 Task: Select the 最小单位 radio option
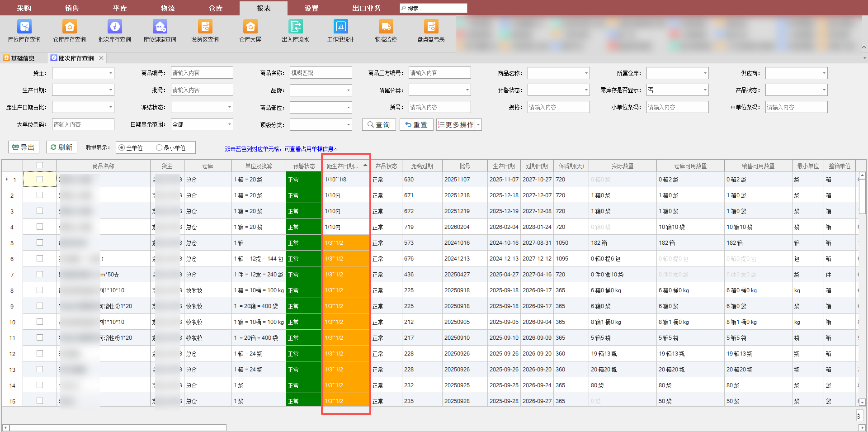pyautogui.click(x=159, y=148)
